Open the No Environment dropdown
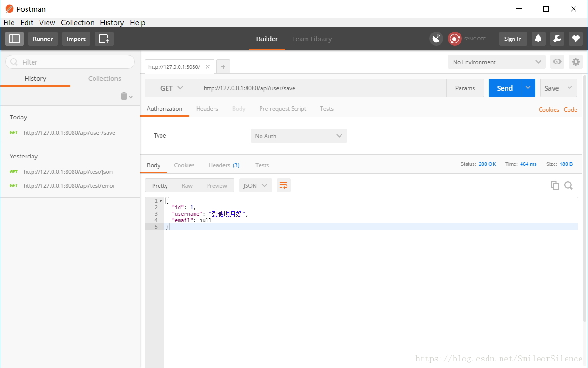Viewport: 588px width, 368px height. point(496,62)
